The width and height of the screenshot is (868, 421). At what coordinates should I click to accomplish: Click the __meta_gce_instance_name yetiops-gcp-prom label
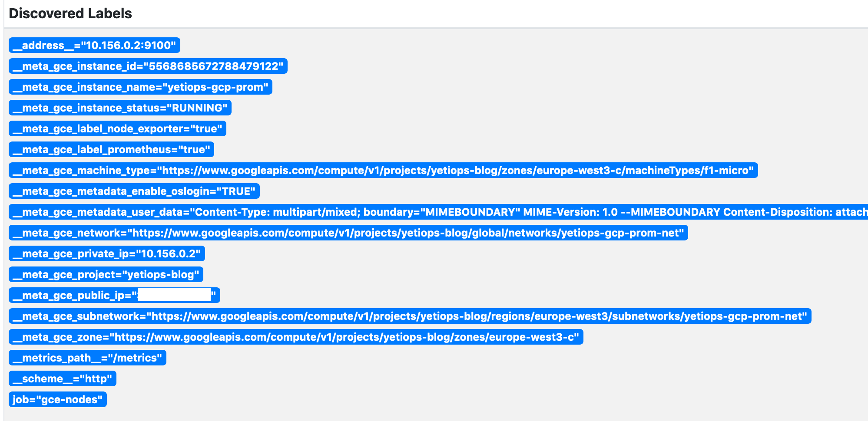(x=140, y=87)
